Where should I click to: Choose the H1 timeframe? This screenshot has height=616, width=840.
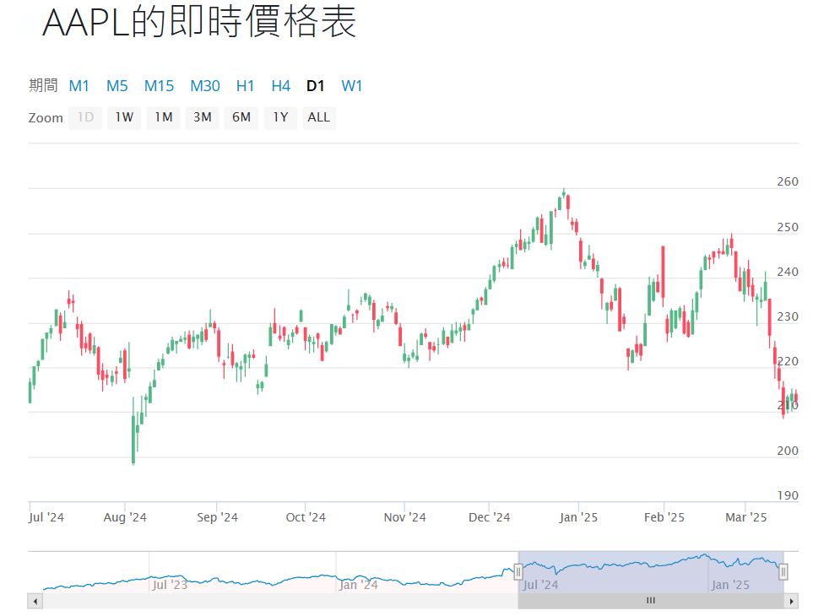pyautogui.click(x=246, y=86)
